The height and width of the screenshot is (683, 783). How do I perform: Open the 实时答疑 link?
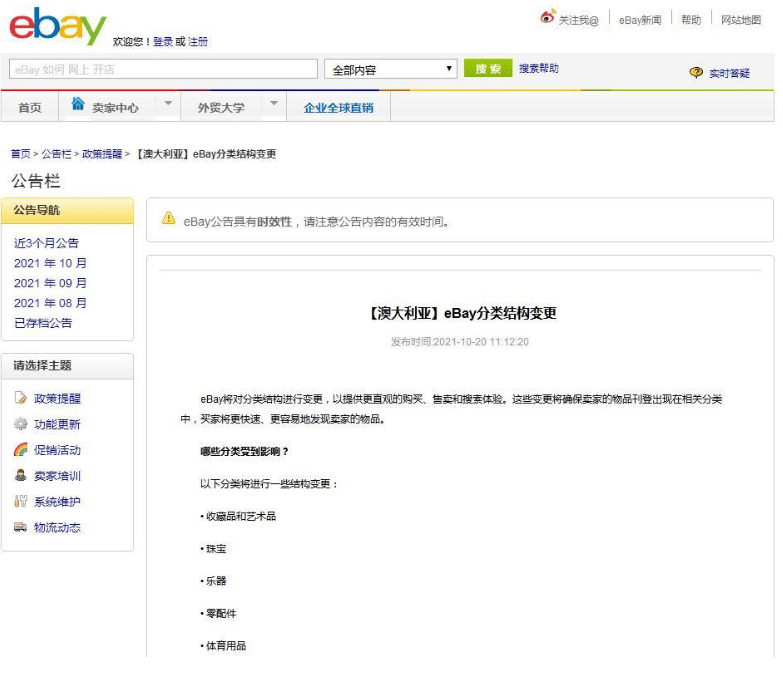[x=729, y=73]
